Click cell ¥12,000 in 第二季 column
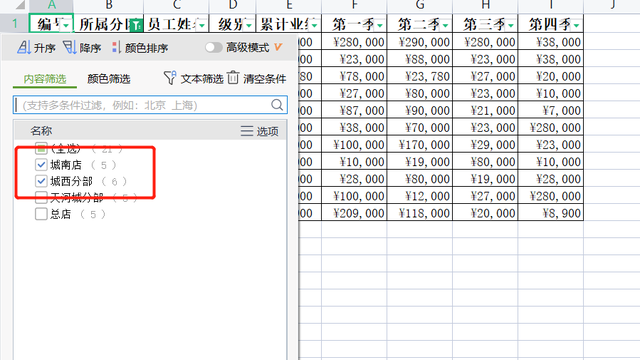The width and height of the screenshot is (640, 360). point(420,196)
